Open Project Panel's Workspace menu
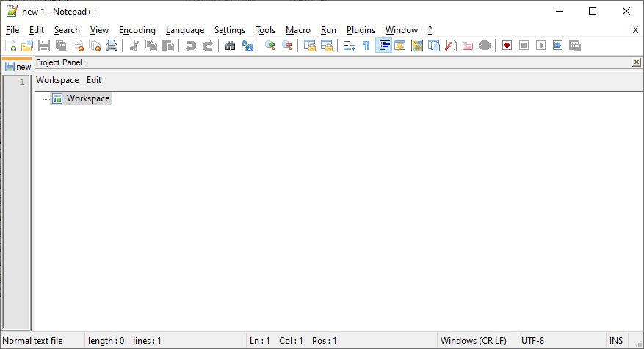The image size is (644, 349). (x=57, y=80)
